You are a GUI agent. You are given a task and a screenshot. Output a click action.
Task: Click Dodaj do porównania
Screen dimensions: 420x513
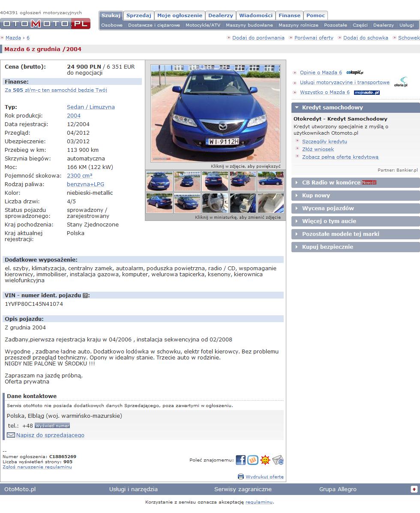pyautogui.click(x=258, y=38)
